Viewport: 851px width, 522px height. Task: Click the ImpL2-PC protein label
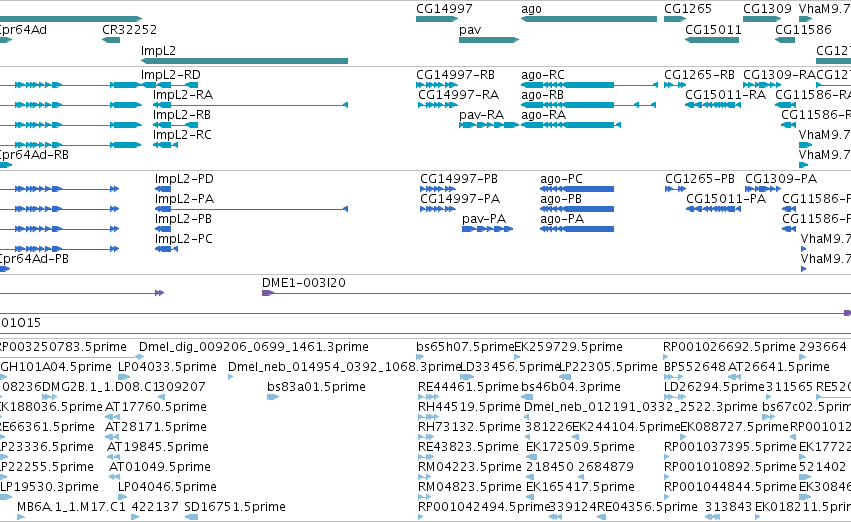pos(184,239)
